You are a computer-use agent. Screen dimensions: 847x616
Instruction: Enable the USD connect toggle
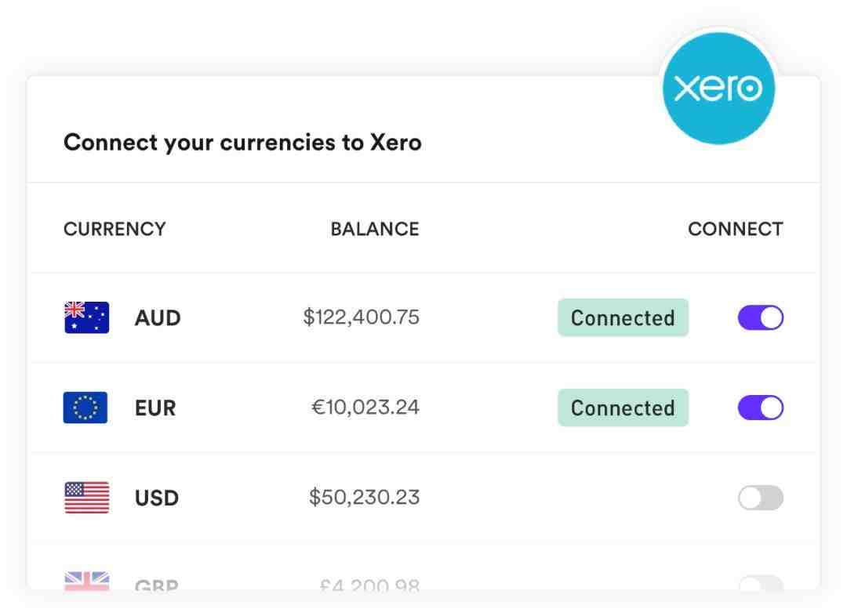point(761,498)
